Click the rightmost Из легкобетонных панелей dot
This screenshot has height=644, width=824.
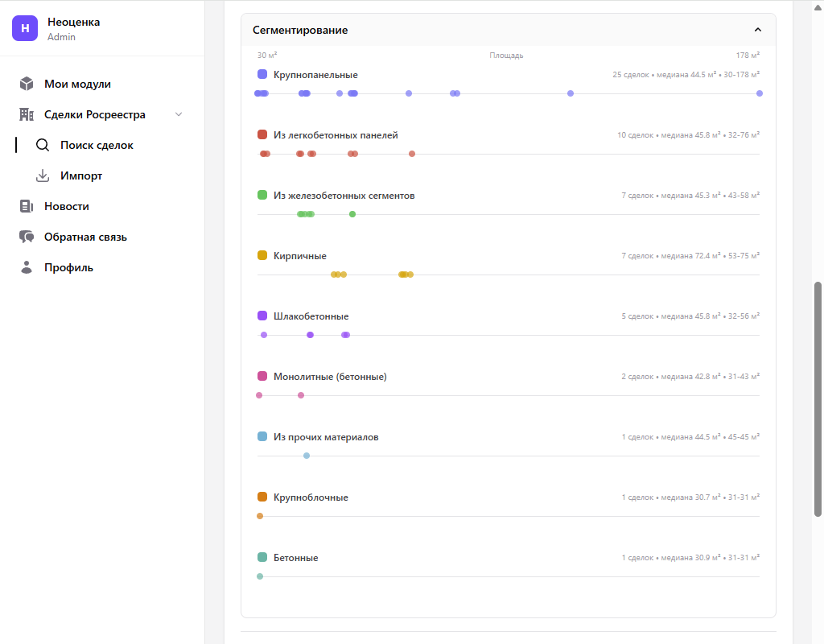click(x=412, y=154)
